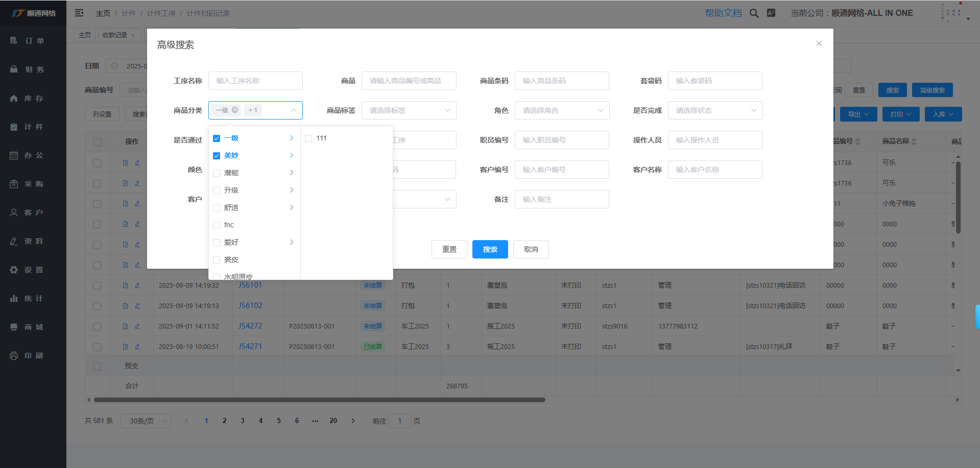The image size is (980, 468).
Task: Expand the 升级 category submenu arrow
Action: click(x=292, y=190)
